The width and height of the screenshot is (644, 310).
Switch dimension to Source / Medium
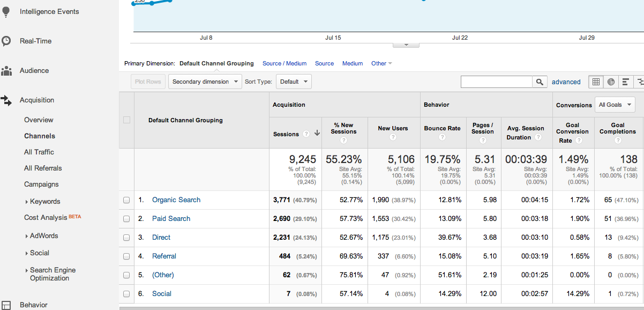284,63
